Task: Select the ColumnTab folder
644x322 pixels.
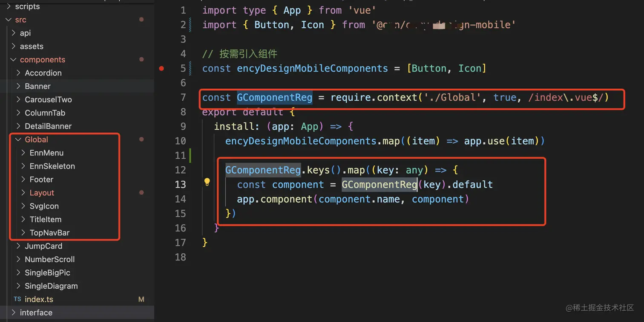Action: [x=45, y=113]
